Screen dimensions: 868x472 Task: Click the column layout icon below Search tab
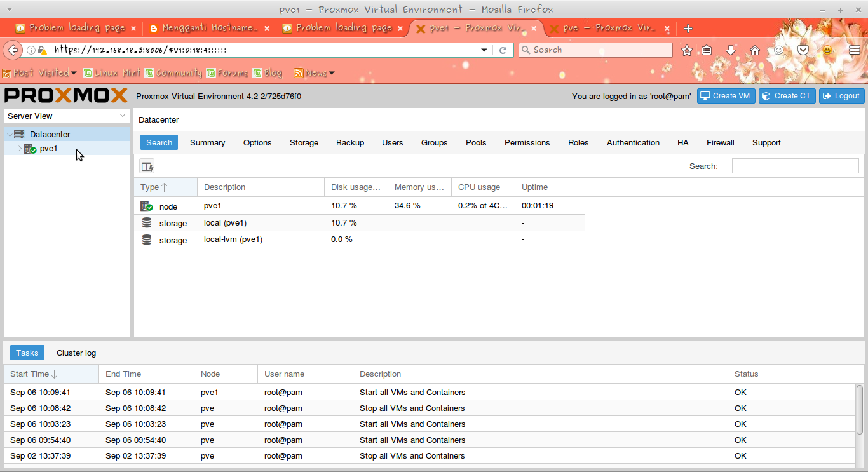coord(147,166)
